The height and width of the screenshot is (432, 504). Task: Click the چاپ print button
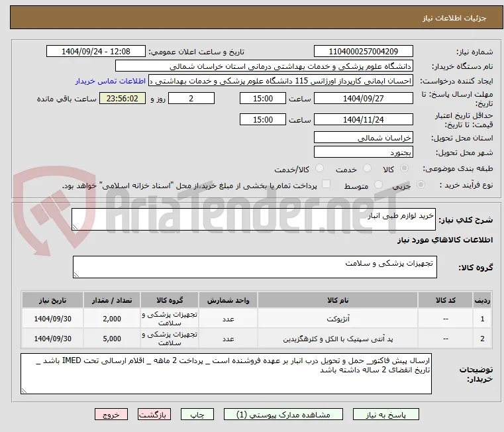click(x=197, y=414)
